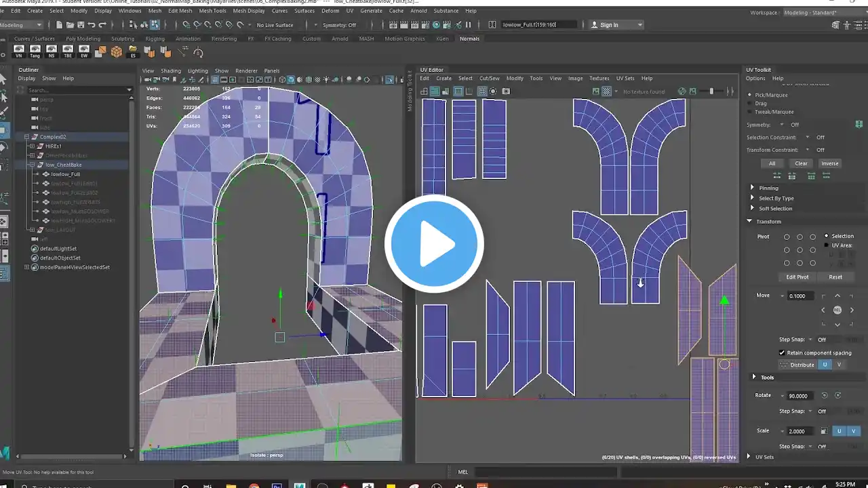
Task: Select the UV Area pivot radio
Action: coord(826,245)
